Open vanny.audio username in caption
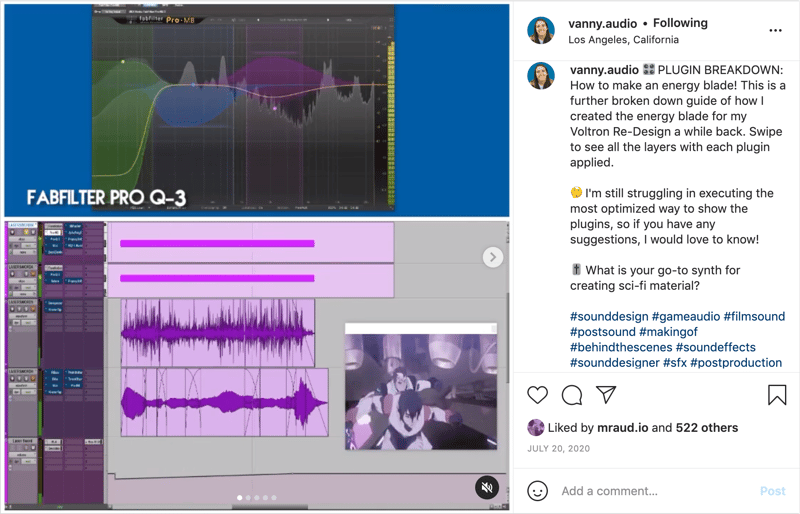800x514 pixels. click(x=604, y=70)
